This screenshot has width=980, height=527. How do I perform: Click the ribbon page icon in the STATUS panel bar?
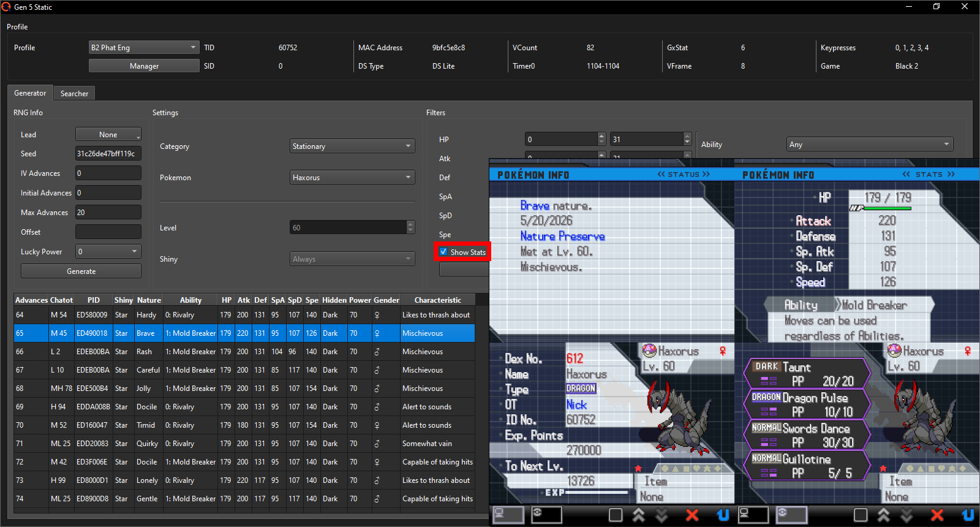tap(546, 515)
